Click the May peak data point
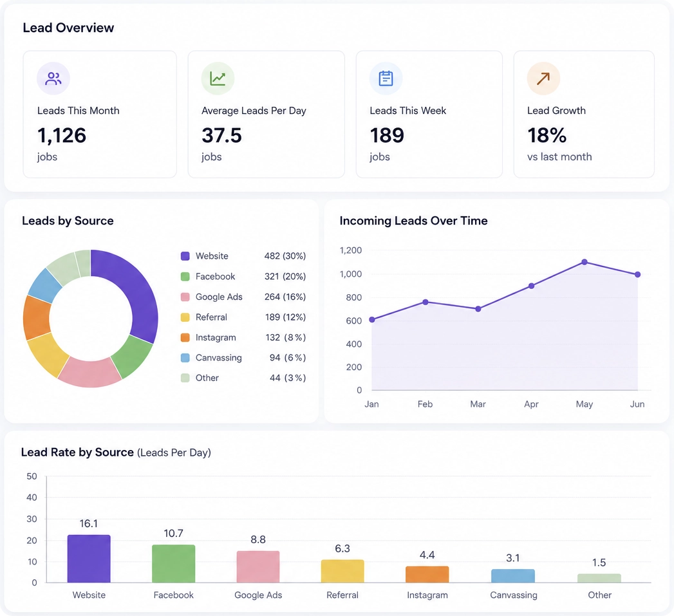The width and height of the screenshot is (674, 616). pyautogui.click(x=585, y=262)
